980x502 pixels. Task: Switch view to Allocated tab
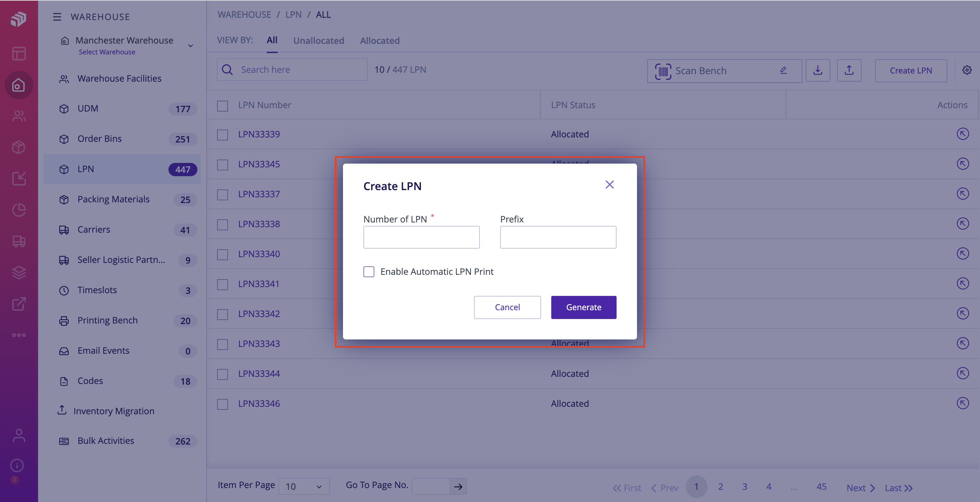point(380,41)
